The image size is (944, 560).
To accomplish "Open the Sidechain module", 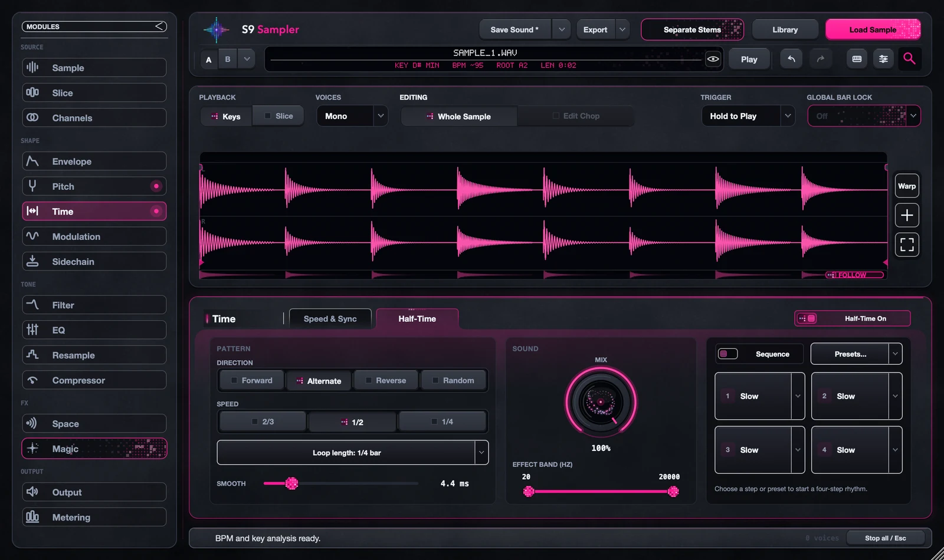I will click(94, 262).
